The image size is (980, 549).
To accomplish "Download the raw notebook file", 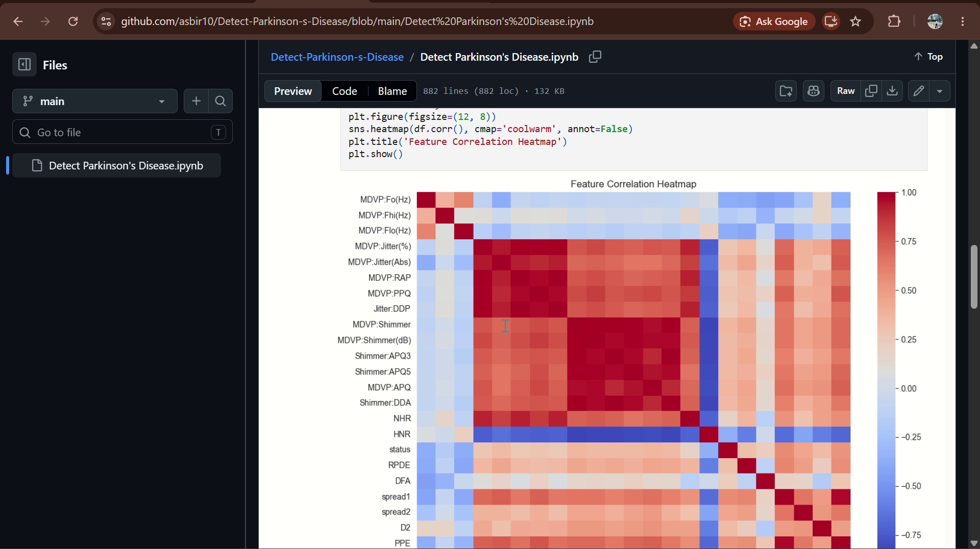I will (x=892, y=91).
